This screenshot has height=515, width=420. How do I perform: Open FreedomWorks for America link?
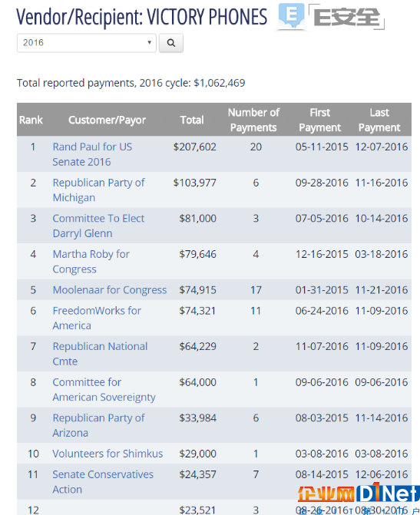[97, 319]
